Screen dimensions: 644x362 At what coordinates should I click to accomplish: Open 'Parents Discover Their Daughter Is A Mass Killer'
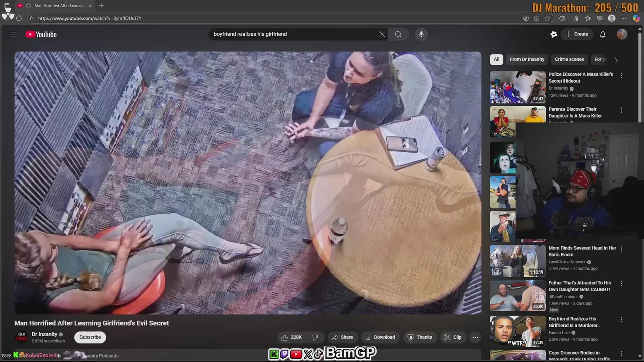tap(575, 112)
